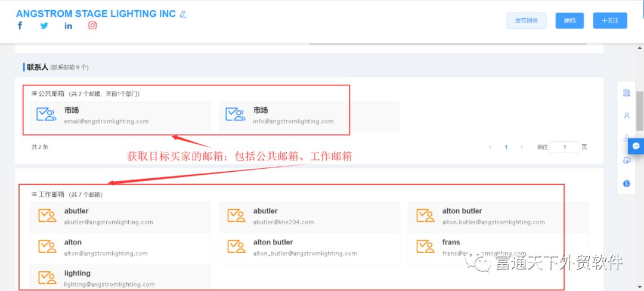Click the blue 建档 button
The image size is (644, 291).
click(569, 20)
